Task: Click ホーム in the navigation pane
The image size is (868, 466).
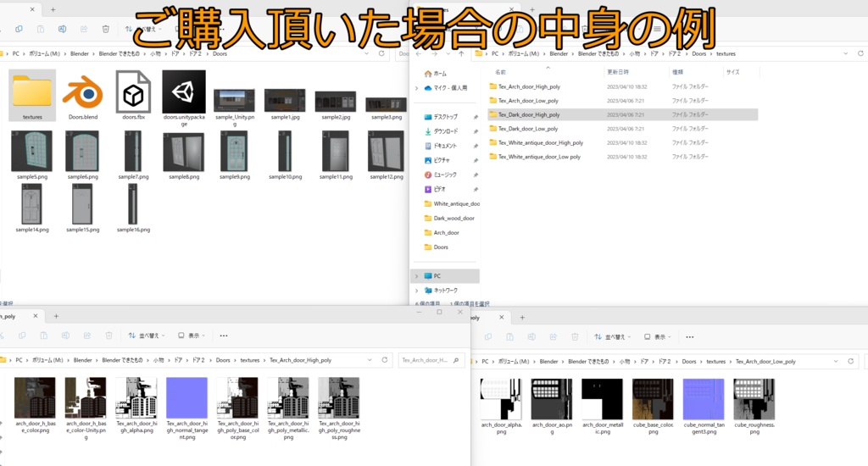Action: tap(436, 74)
